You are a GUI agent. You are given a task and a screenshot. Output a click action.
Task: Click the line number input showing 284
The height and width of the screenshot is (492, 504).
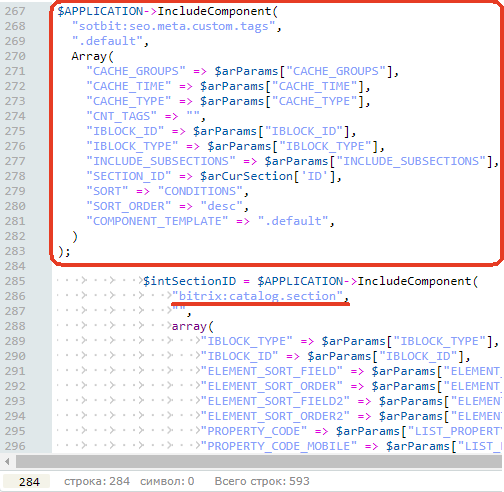27,482
